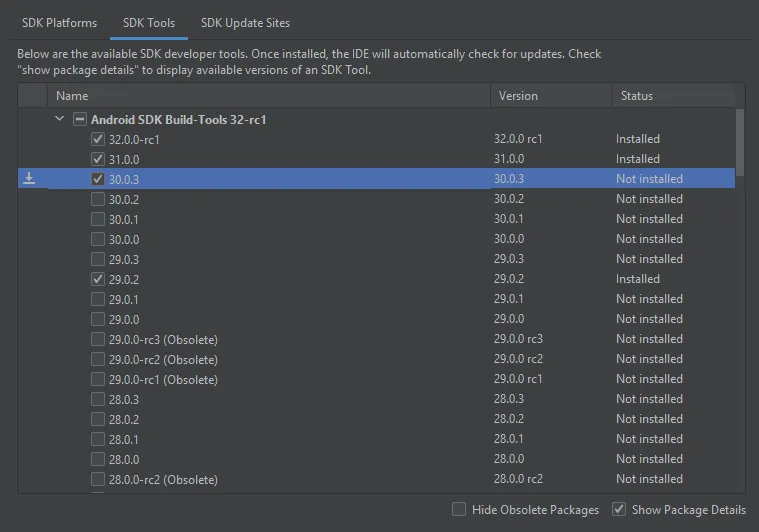
Task: Collapse the Android SDK Build-Tools 32-rc1 group
Action: [x=59, y=119]
